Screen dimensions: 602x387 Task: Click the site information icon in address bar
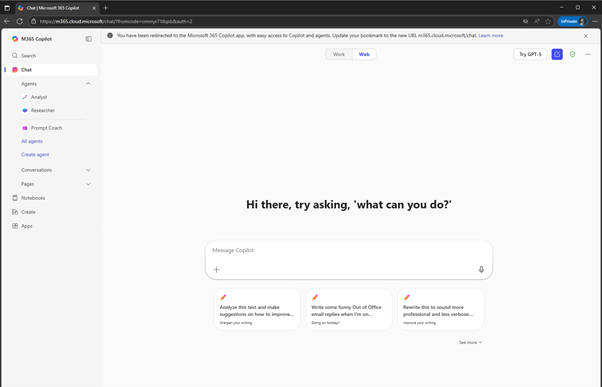(x=34, y=22)
